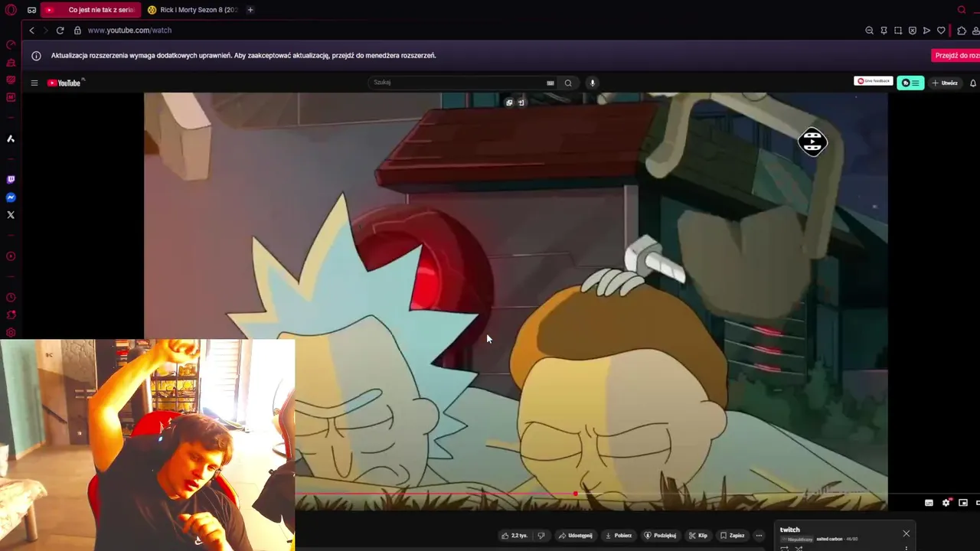Image resolution: width=980 pixels, height=551 pixels.
Task: Click the zoom-out magnifier in address bar
Action: [x=869, y=31]
